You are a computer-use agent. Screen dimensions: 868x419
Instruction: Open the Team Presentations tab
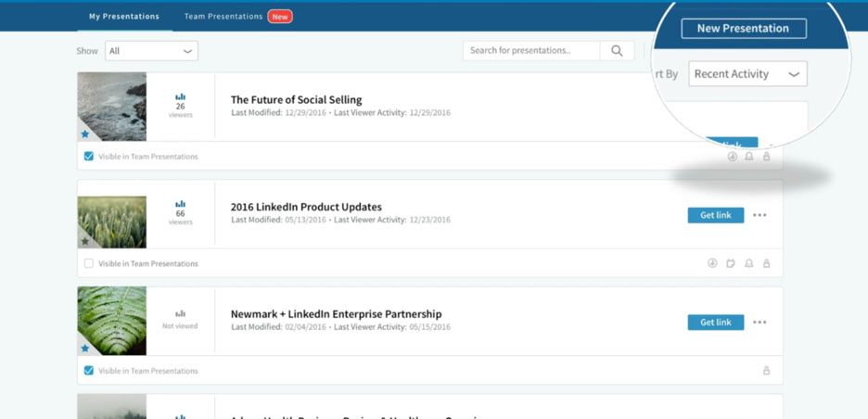[223, 17]
